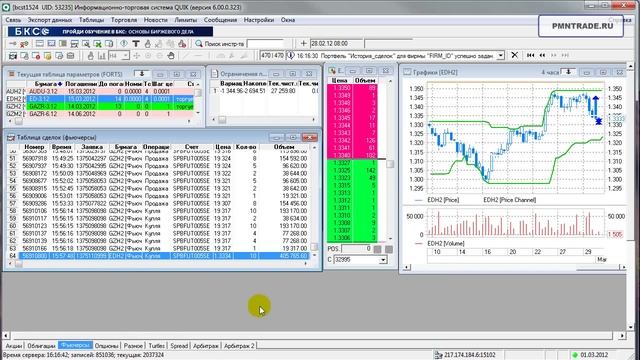Screen dimensions: 640x360
Task: Click the Объем header in order book
Action: point(364,80)
